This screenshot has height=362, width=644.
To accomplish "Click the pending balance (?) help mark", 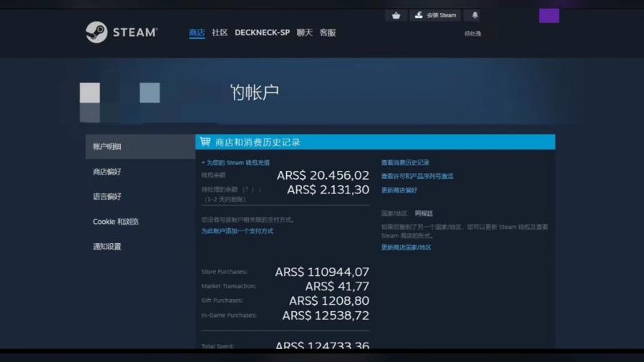I will (248, 189).
